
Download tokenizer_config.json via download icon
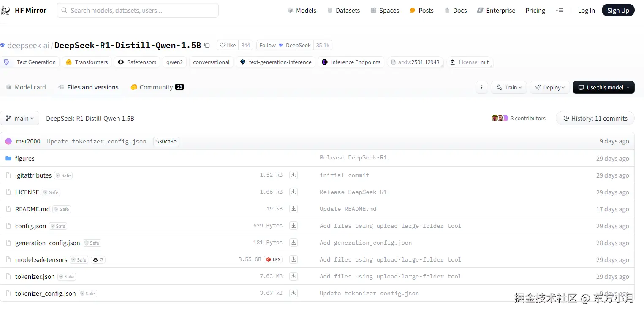tap(293, 293)
